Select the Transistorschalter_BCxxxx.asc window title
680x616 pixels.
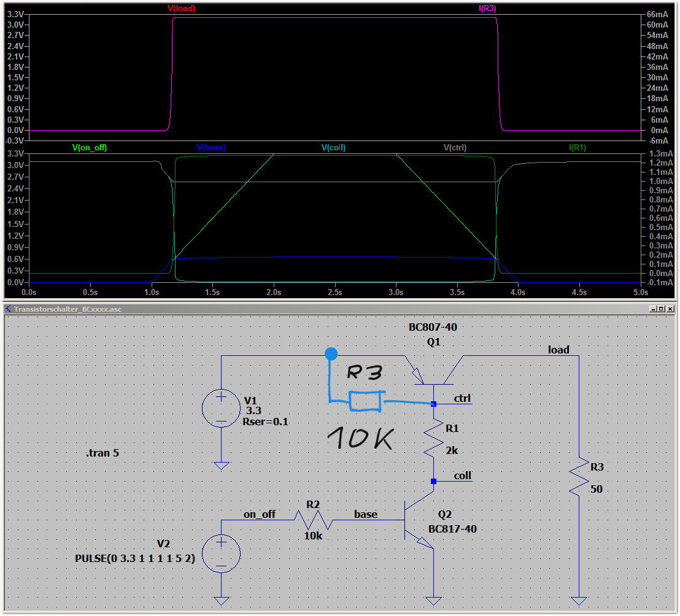click(68, 309)
